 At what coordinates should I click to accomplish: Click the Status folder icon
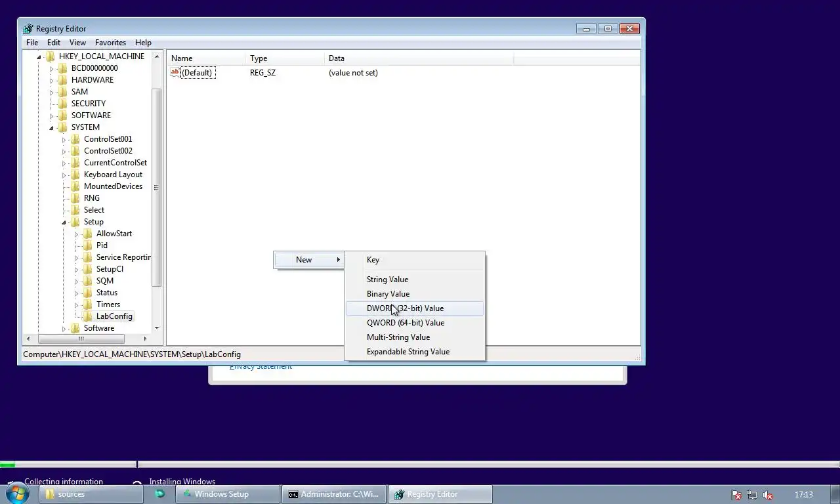point(87,293)
